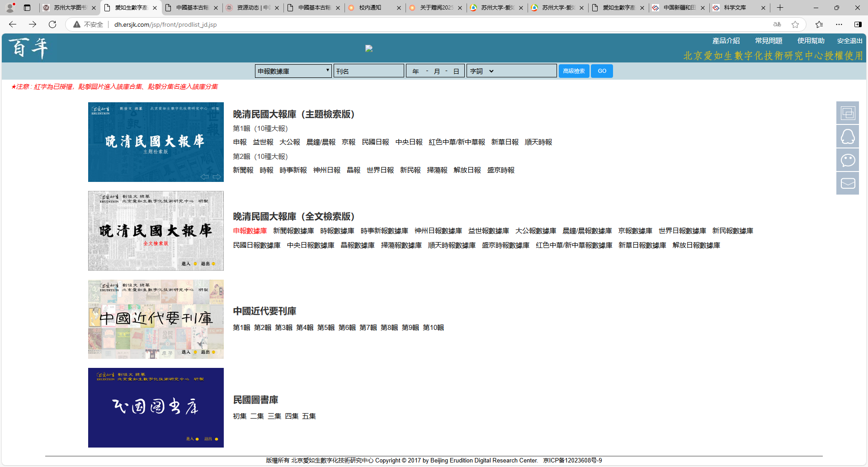This screenshot has width=868, height=467.
Task: Click the browser forward arrow
Action: [33, 24]
